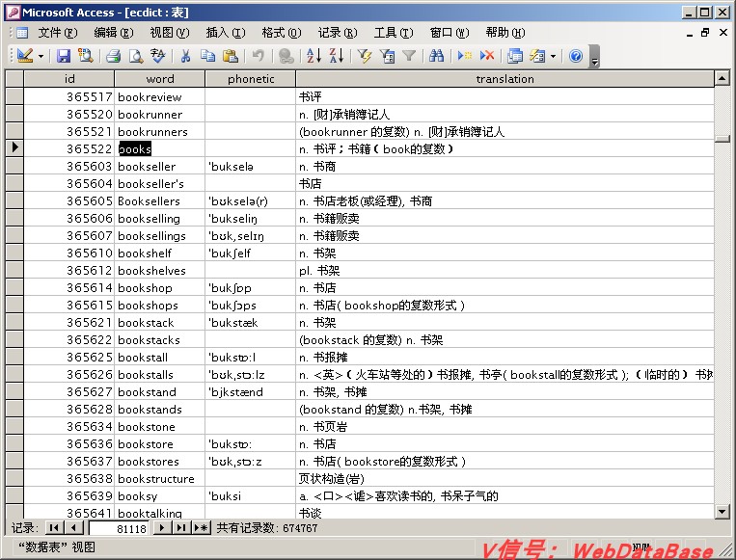Open 窗口(W) menu
The width and height of the screenshot is (736, 560).
[x=450, y=33]
